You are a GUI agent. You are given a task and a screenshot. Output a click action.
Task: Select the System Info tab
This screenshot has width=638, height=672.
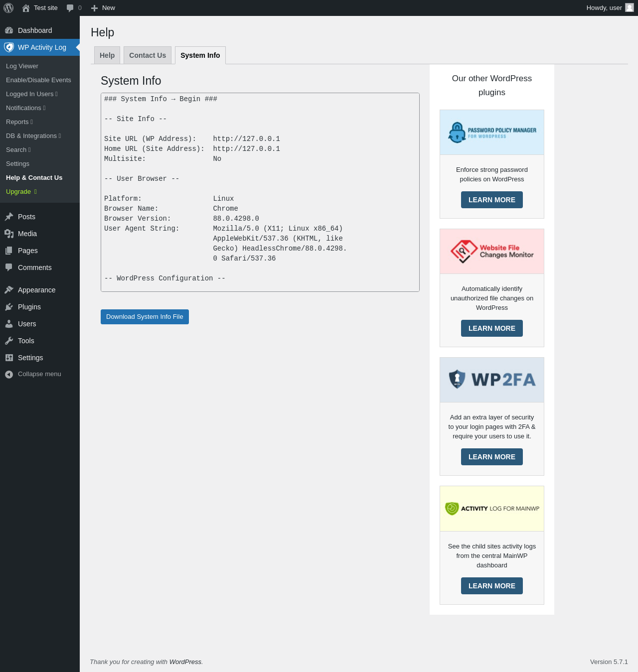click(200, 55)
